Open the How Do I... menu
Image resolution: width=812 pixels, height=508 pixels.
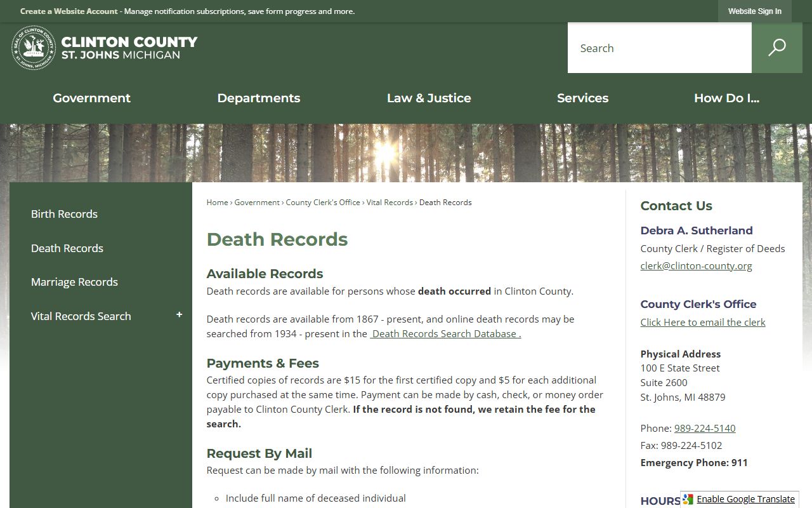726,98
